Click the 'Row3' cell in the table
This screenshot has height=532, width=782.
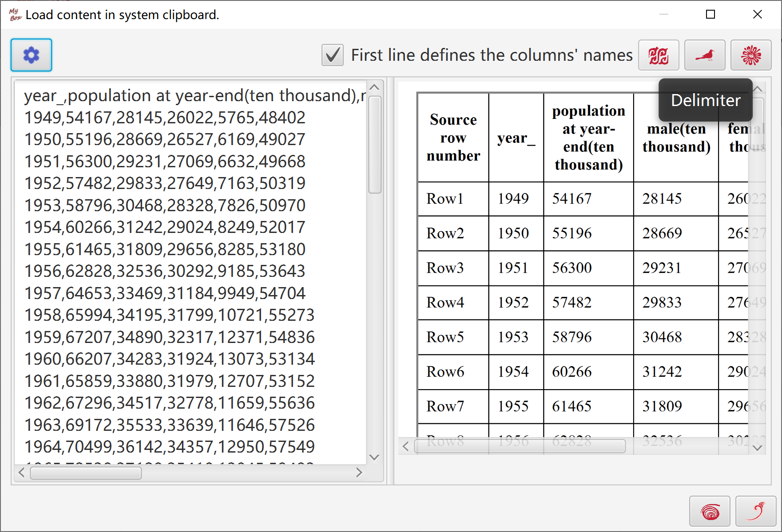coord(453,268)
